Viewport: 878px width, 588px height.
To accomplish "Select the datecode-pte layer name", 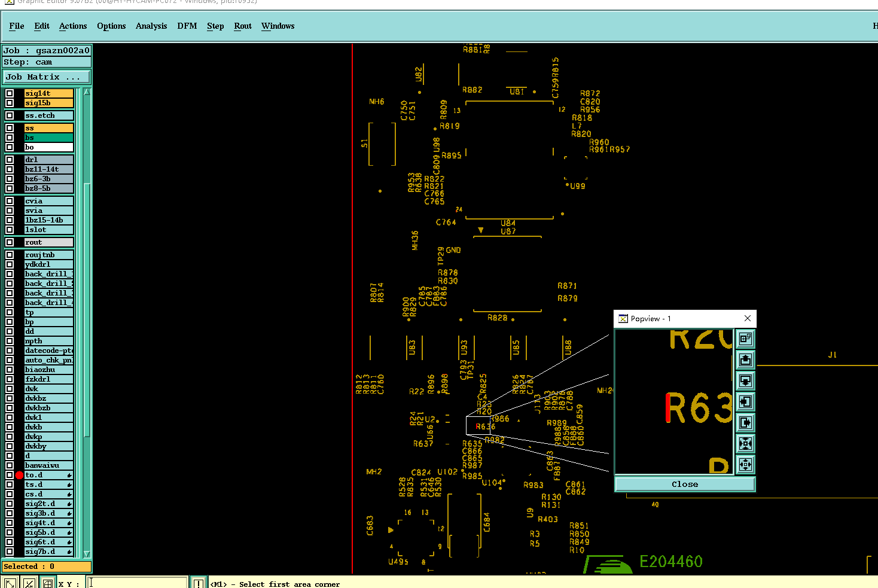I will (x=48, y=351).
